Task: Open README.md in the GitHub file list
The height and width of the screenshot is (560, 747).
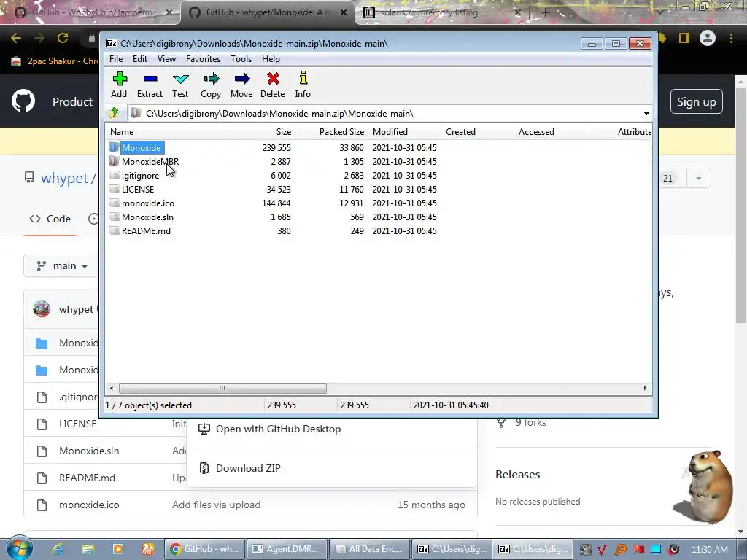Action: (x=88, y=478)
